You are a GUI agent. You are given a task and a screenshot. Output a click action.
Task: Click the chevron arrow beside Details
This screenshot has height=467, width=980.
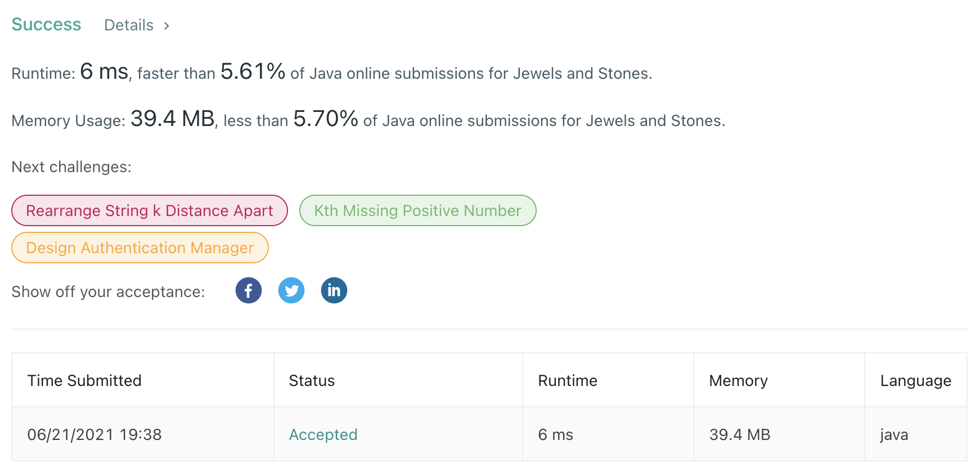tap(167, 26)
